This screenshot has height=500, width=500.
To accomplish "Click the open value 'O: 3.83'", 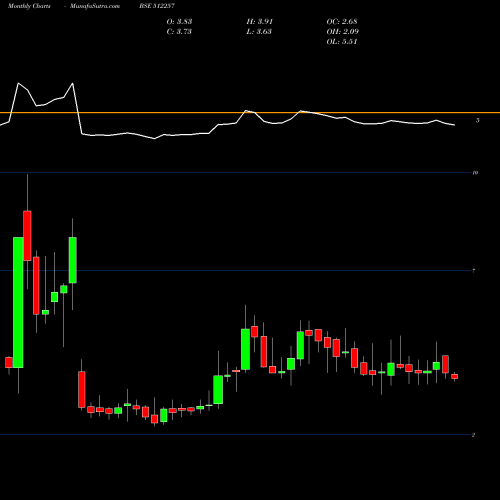I will tap(179, 22).
